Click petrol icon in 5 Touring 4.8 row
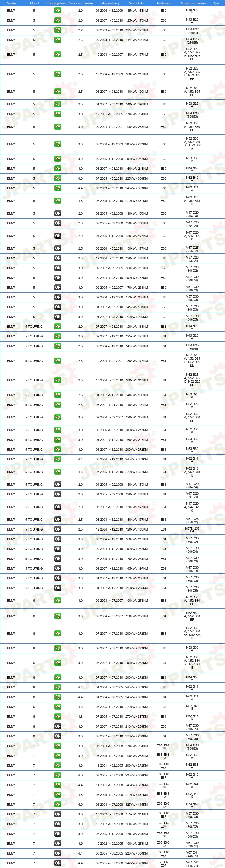 tap(58, 472)
